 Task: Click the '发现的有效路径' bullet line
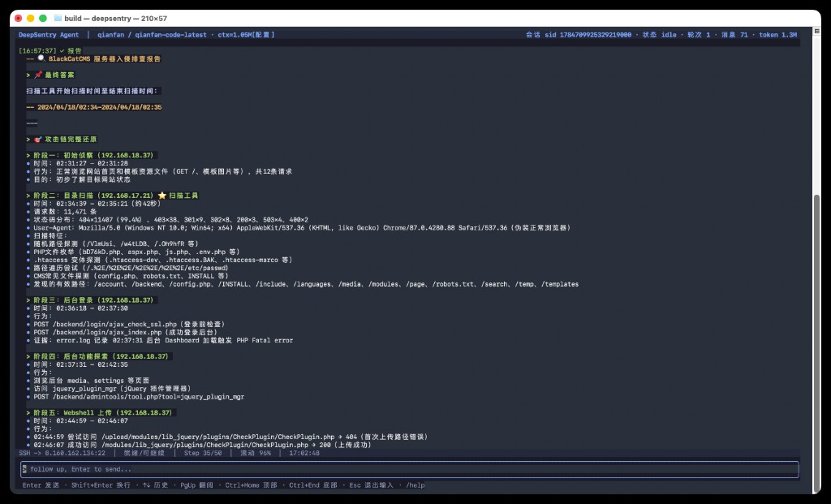tap(306, 284)
